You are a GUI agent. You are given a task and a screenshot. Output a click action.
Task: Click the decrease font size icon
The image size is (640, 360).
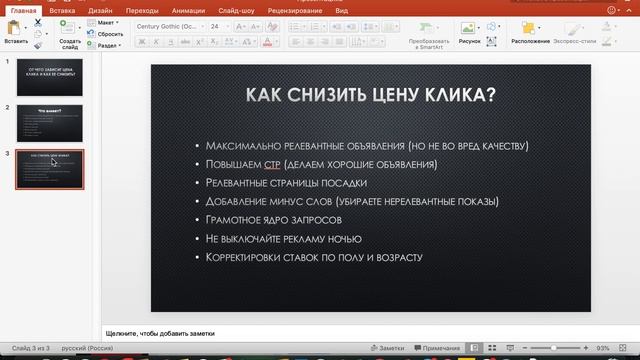(x=255, y=27)
